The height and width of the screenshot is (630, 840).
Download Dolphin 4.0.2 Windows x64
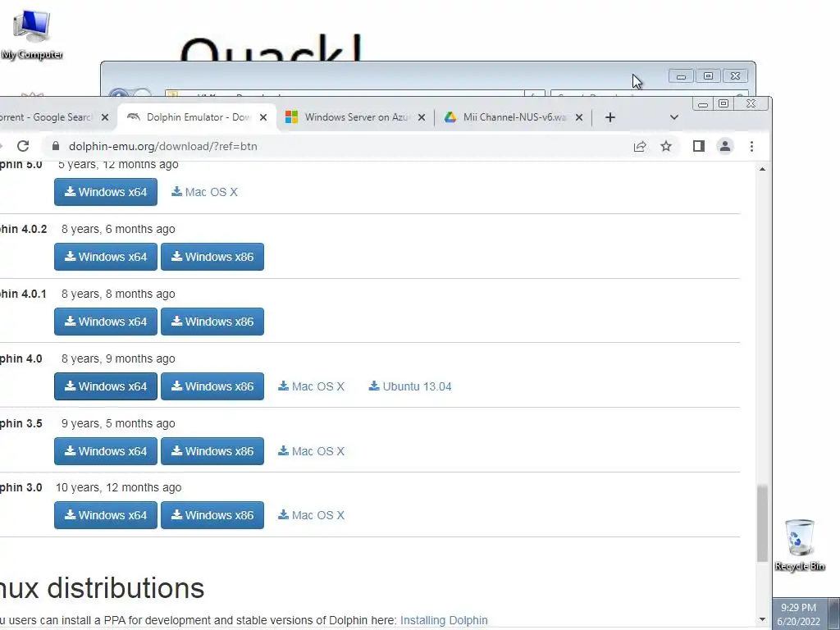pyautogui.click(x=106, y=257)
